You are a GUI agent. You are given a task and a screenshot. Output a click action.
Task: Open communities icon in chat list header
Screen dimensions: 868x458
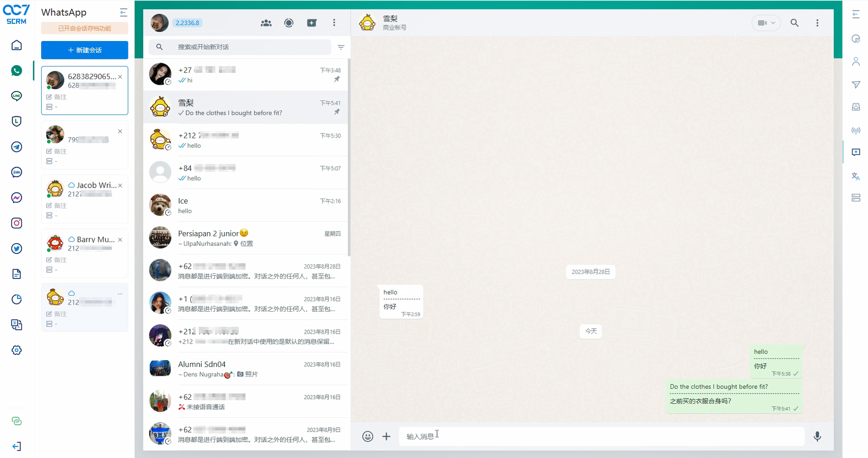266,23
